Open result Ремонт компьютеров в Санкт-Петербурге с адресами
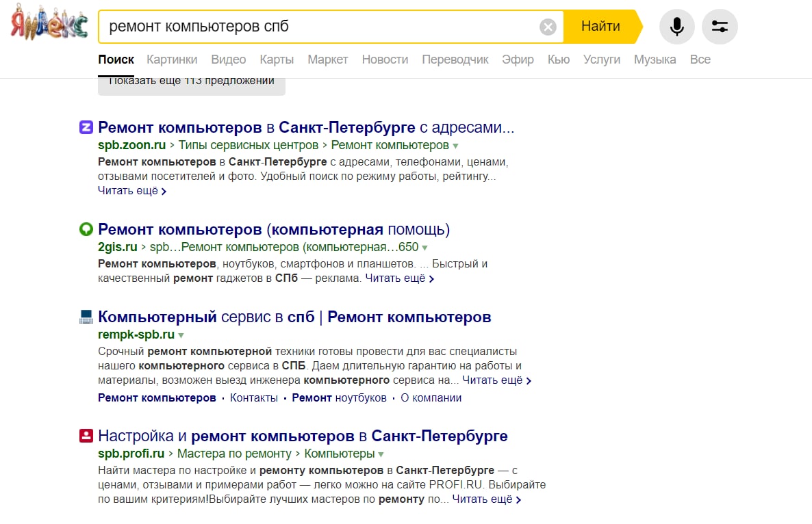The width and height of the screenshot is (812, 524). [x=306, y=127]
